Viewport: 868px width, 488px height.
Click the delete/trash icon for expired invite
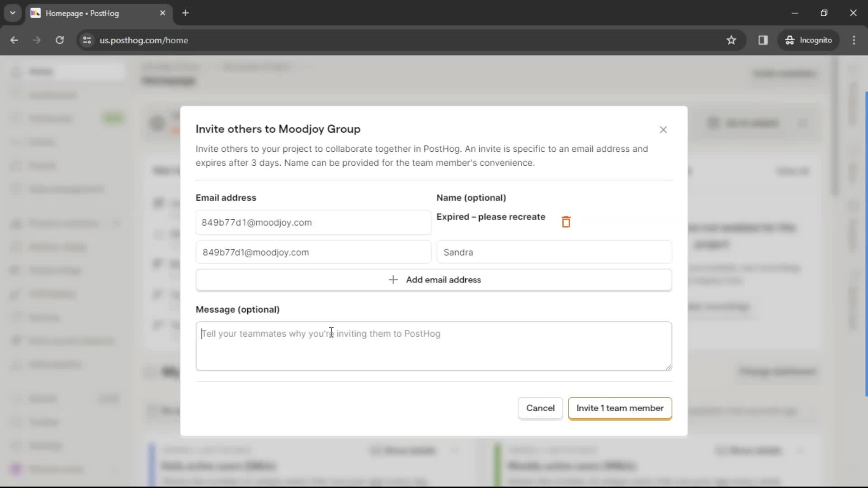(566, 222)
